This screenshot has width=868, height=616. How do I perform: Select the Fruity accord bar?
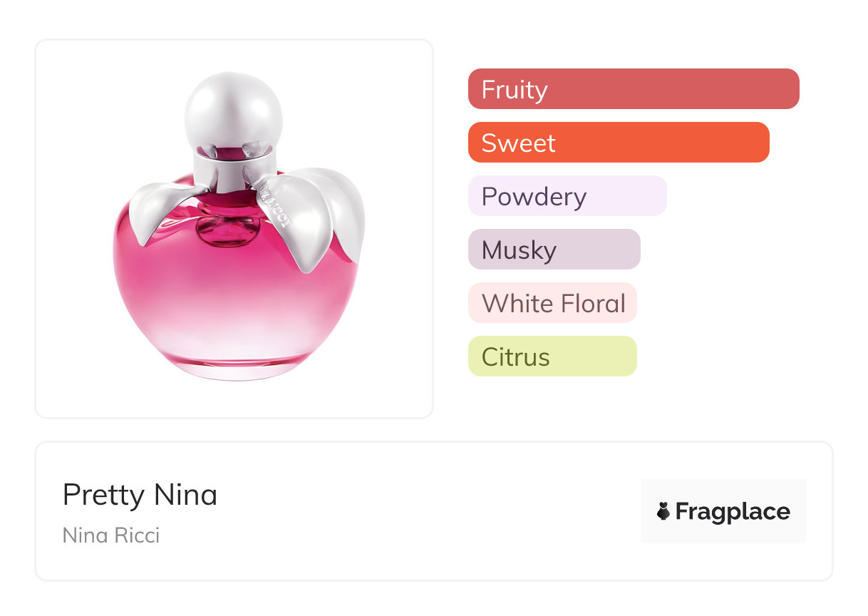633,89
